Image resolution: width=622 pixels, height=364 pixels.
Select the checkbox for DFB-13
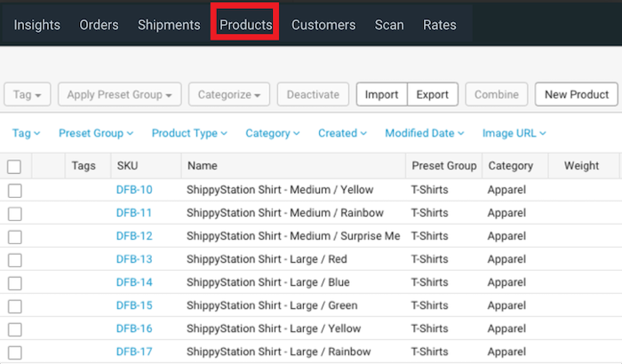(14, 260)
